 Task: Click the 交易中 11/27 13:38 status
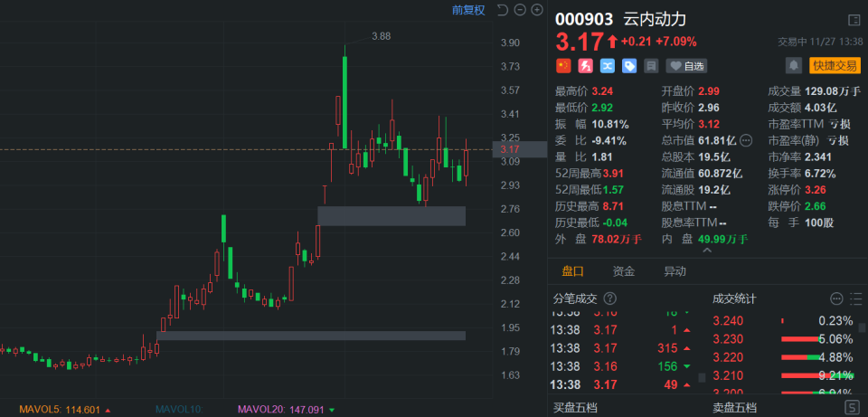coord(820,42)
